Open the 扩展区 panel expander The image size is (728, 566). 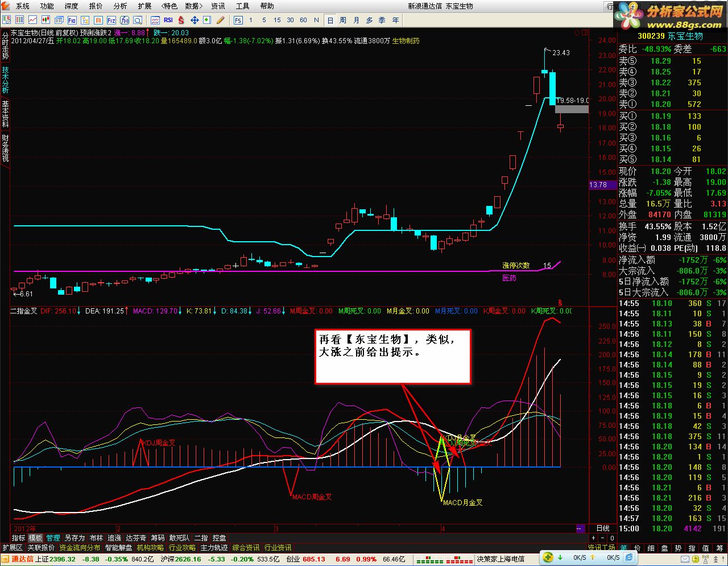tap(12, 548)
